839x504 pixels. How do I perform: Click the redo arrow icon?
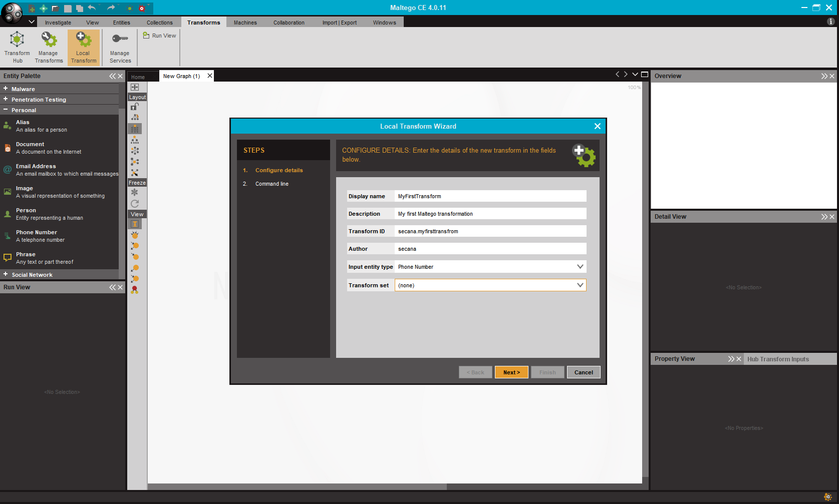click(x=111, y=8)
